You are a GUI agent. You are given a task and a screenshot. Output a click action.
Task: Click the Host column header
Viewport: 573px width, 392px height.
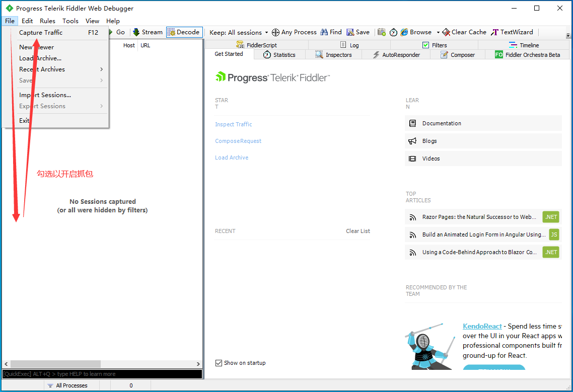coord(129,45)
